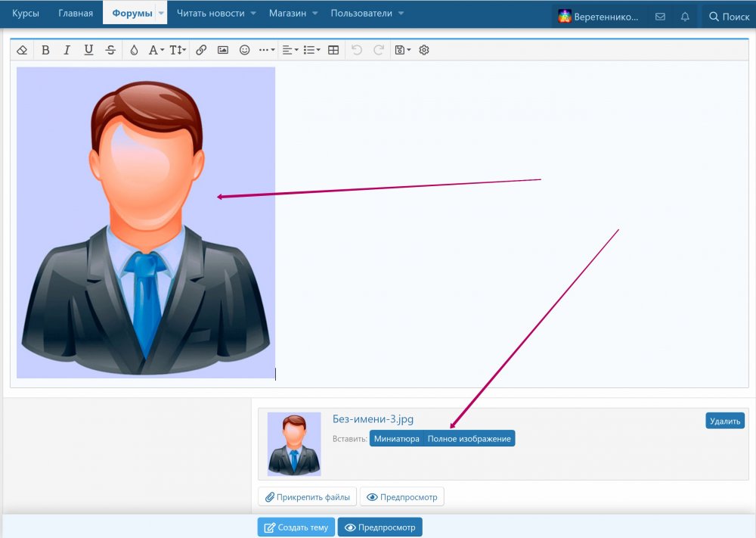Open the text color droplet picker
756x538 pixels.
134,50
